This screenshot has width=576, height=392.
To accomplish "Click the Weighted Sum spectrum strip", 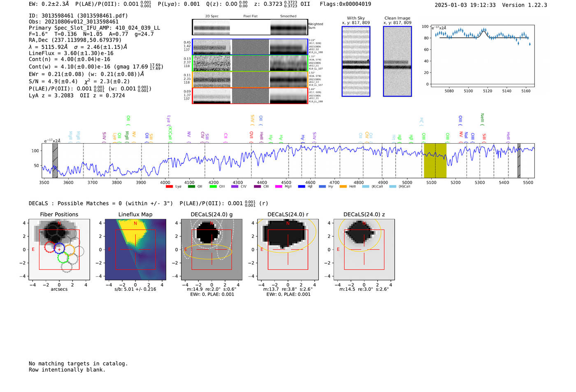I will [x=250, y=27].
